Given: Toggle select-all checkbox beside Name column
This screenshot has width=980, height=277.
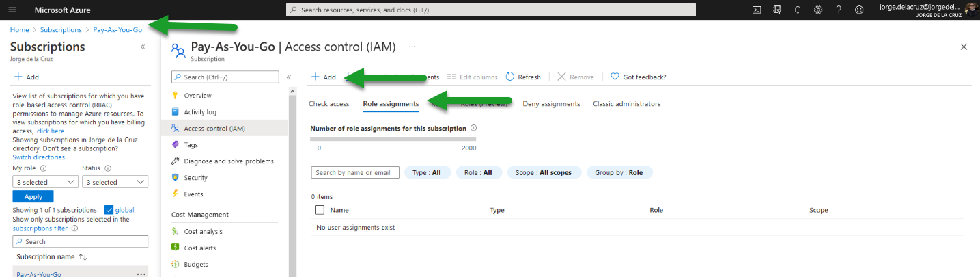Looking at the screenshot, I should [x=320, y=210].
